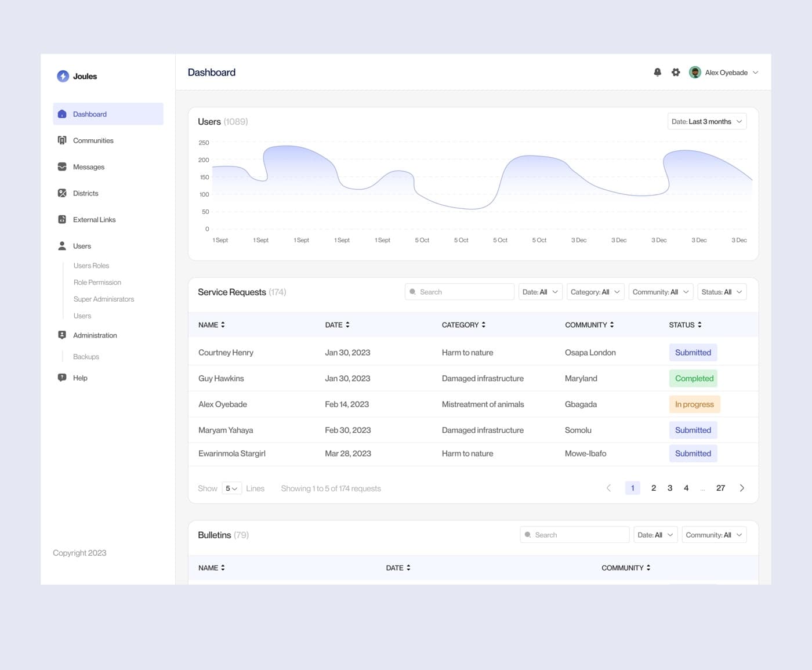Viewport: 812px width, 670px height.
Task: Sort Service Requests by Status arrows
Action: [x=699, y=325]
